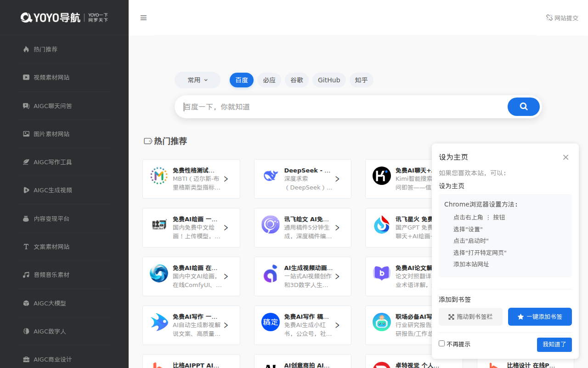588x368 pixels.
Task: Open the 讯飞绘文 card arrow
Action: 337,228
